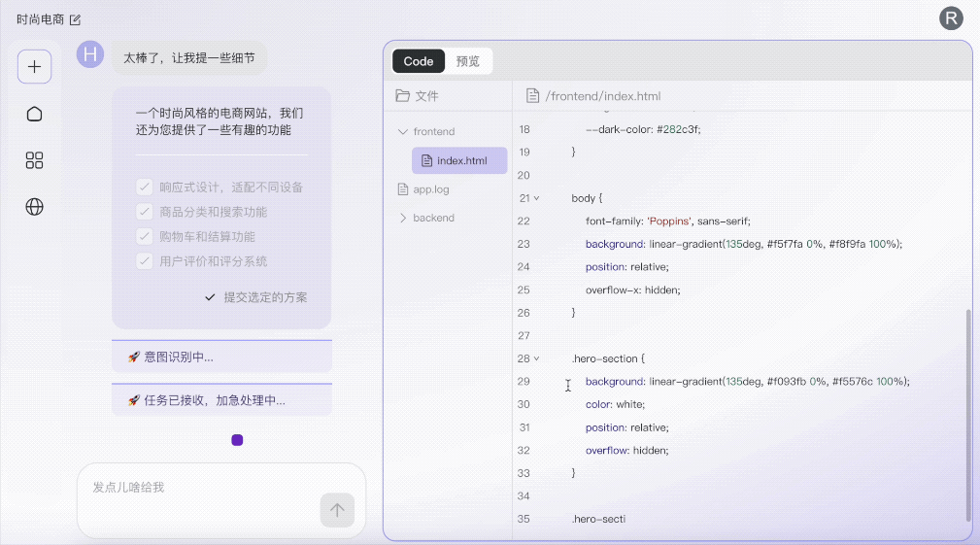This screenshot has height=545, width=980.
Task: Click the R user avatar
Action: click(x=951, y=18)
